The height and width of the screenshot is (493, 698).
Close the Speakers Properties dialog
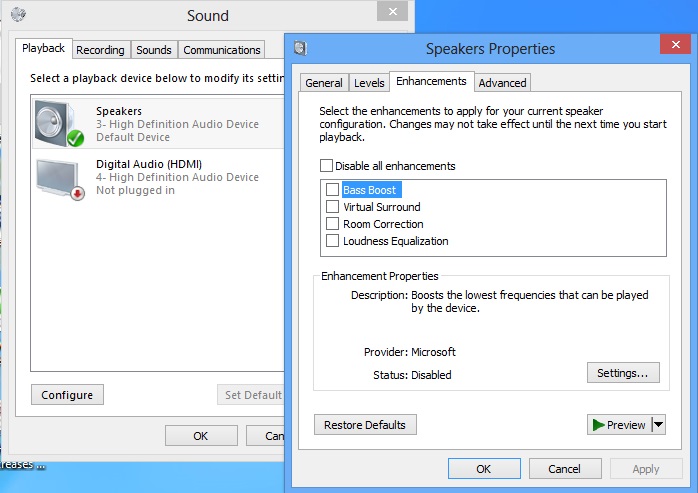click(x=675, y=44)
